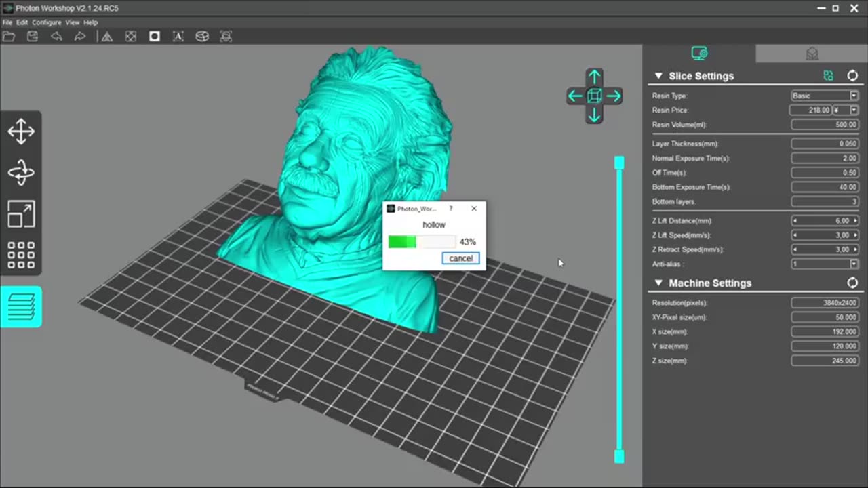Open the View menu

pos(73,22)
